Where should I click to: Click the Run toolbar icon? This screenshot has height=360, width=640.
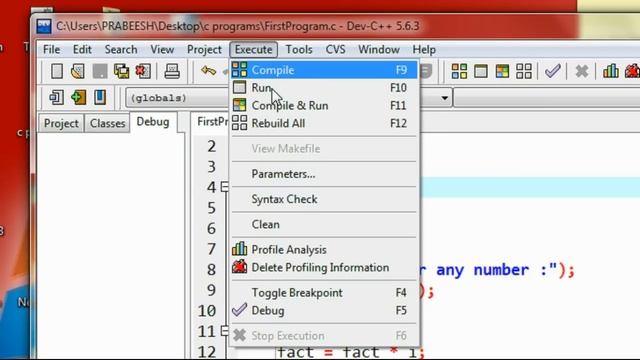click(481, 71)
